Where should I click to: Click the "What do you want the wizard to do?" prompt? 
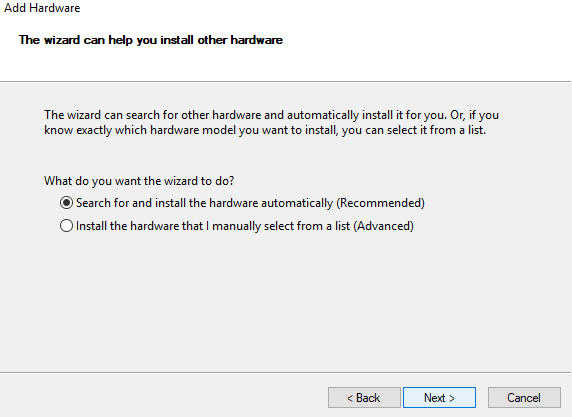tap(139, 181)
